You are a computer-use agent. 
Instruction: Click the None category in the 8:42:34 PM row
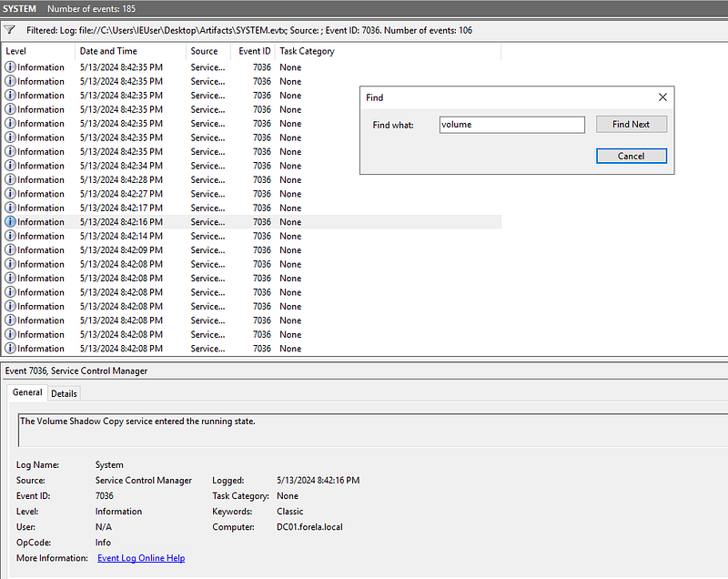(290, 166)
